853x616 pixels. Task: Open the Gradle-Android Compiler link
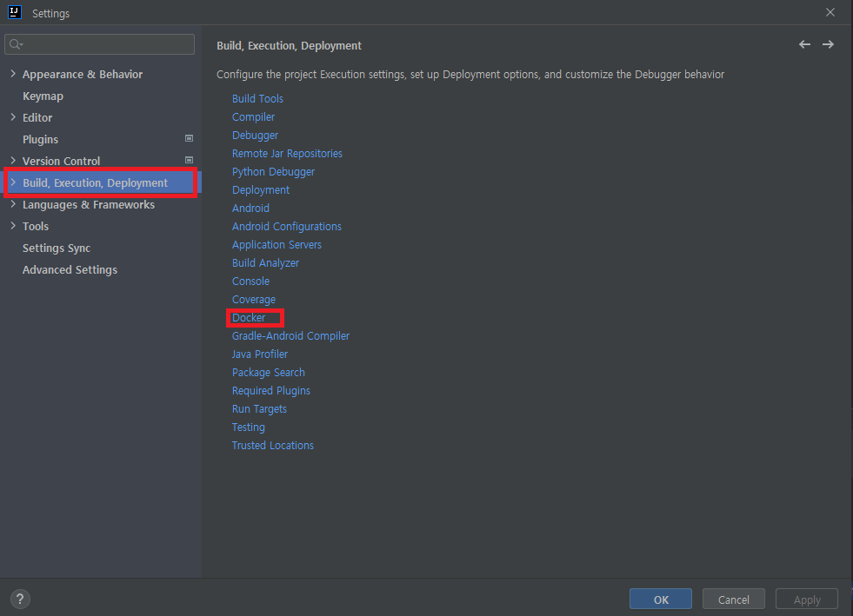point(291,336)
